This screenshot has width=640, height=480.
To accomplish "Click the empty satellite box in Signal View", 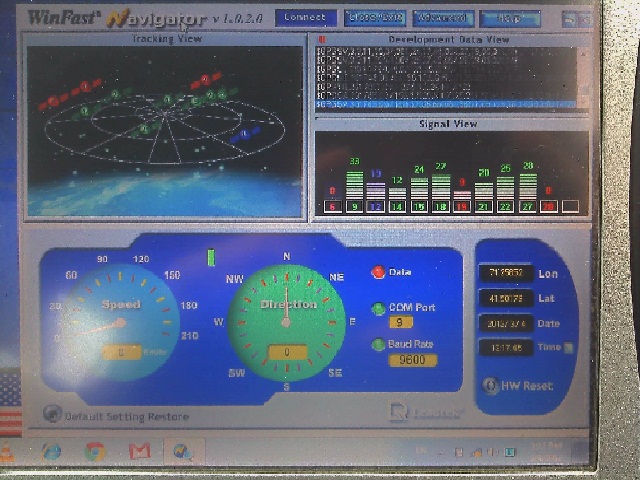I will pos(570,207).
